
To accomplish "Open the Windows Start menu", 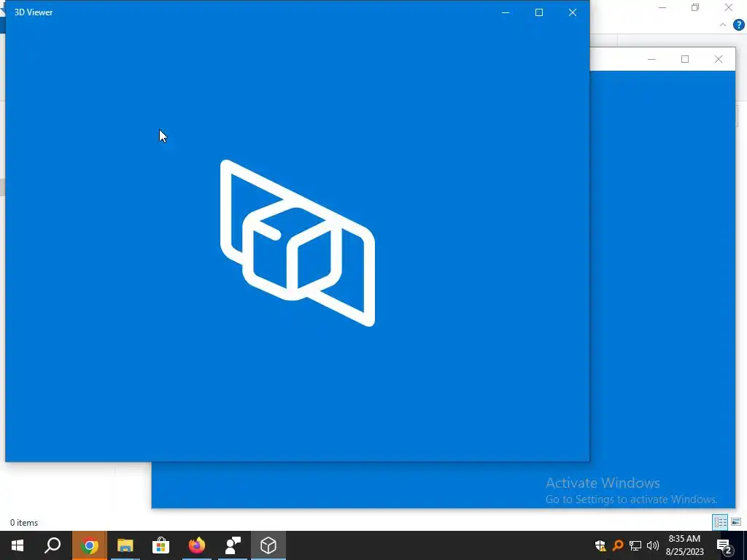I will point(18,545).
